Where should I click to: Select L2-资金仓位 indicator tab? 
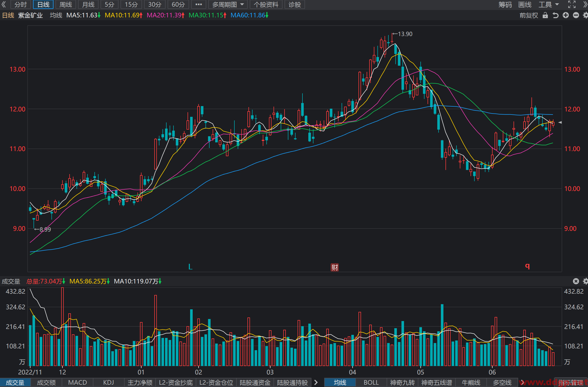tap(216, 382)
